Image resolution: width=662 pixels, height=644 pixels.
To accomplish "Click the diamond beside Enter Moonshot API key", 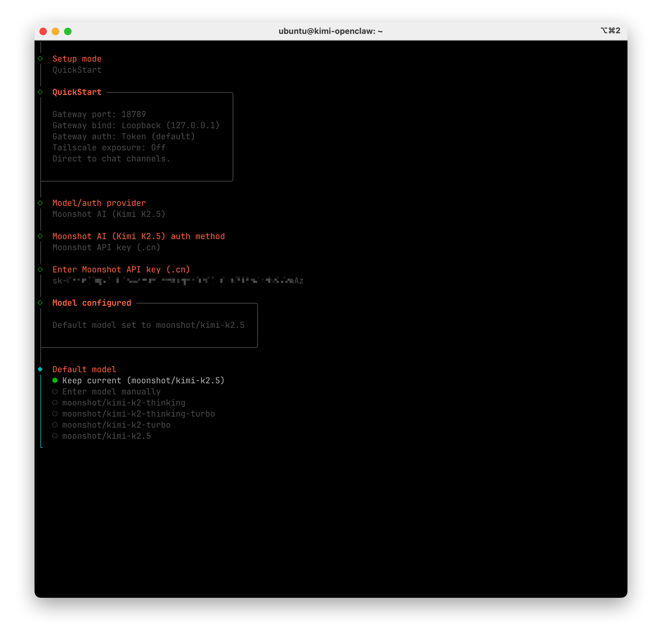I will 40,270.
